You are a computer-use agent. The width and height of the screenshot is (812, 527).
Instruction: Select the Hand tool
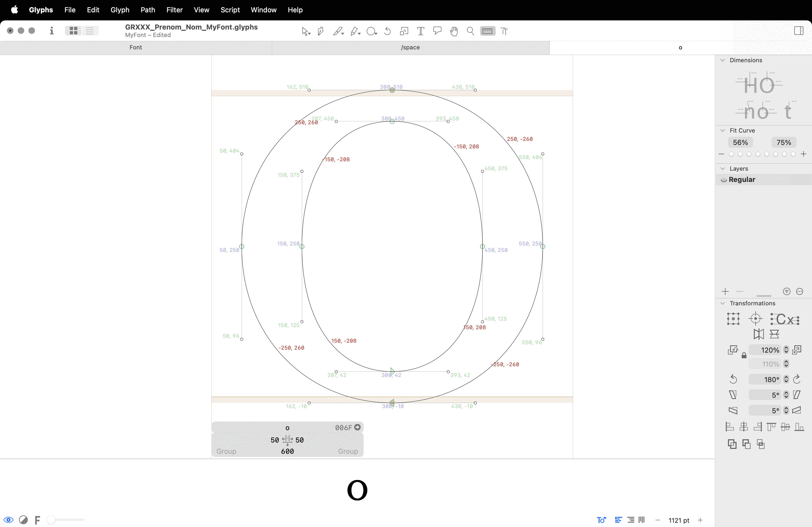[454, 31]
